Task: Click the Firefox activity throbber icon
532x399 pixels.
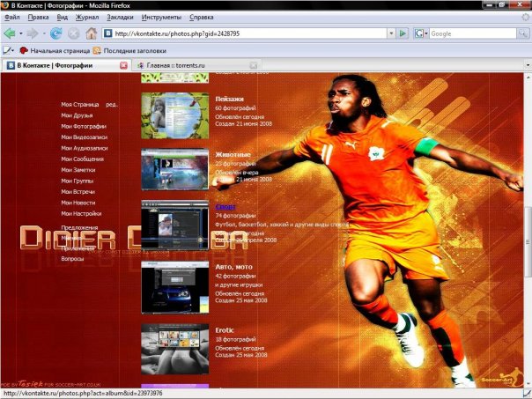Action: pos(526,17)
